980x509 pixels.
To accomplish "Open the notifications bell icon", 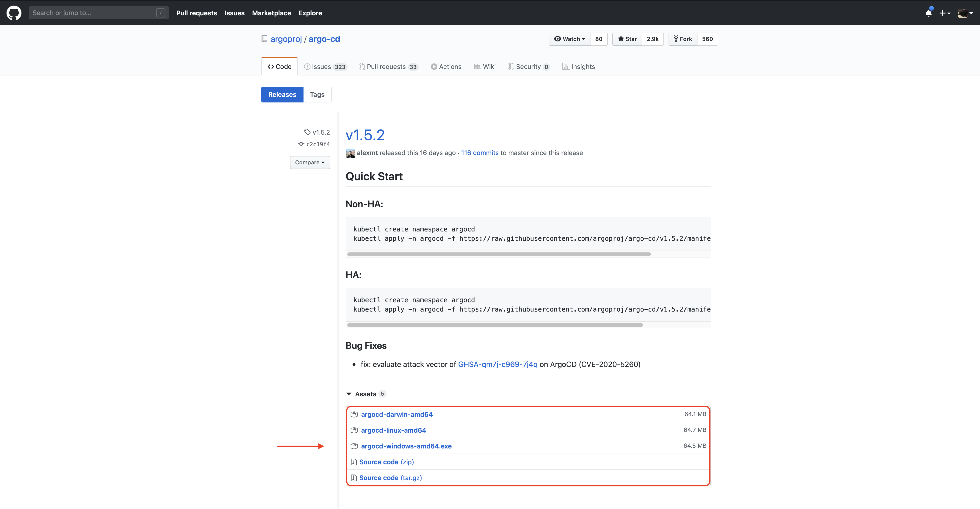I will tap(928, 13).
